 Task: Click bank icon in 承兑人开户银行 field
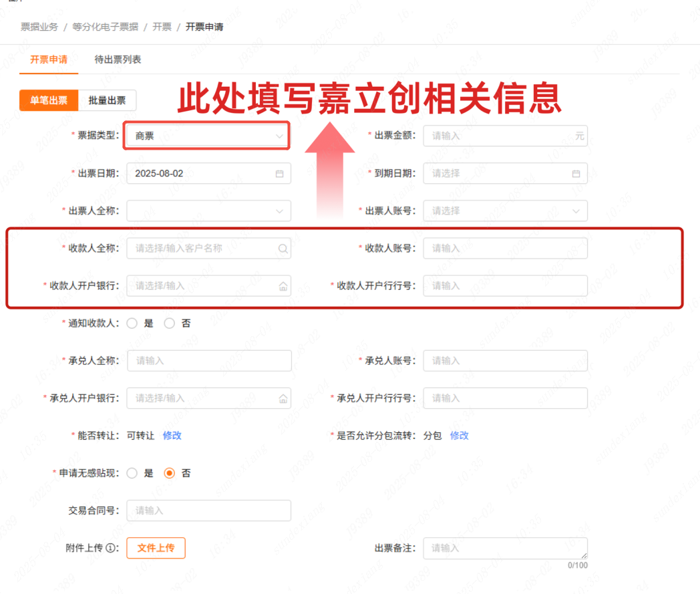click(x=283, y=398)
